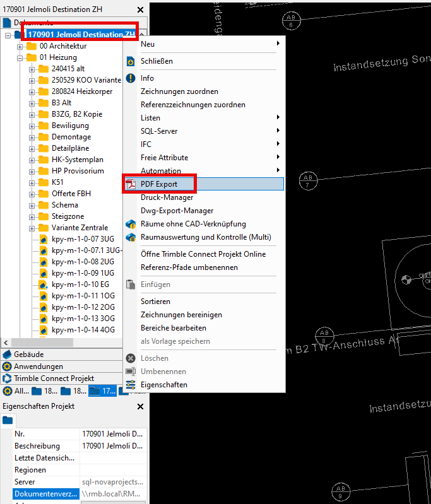Click the Anwendungen gear icon

pyautogui.click(x=7, y=366)
